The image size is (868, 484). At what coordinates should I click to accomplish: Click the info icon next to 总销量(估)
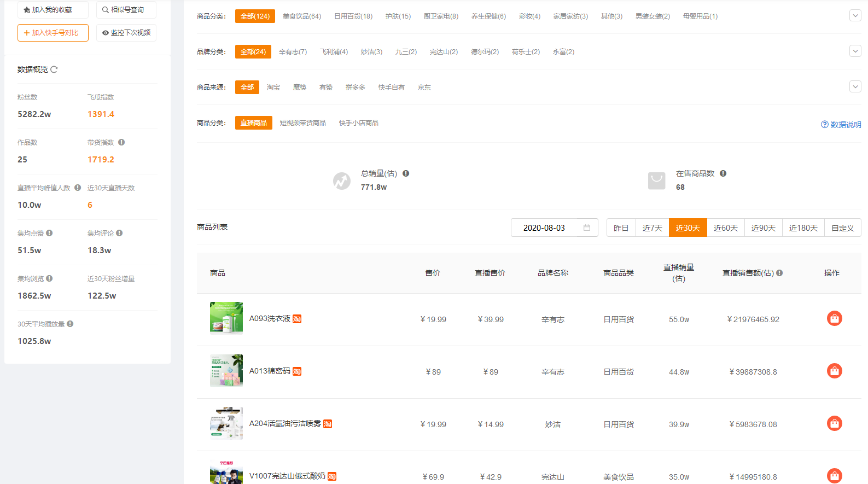(x=406, y=173)
